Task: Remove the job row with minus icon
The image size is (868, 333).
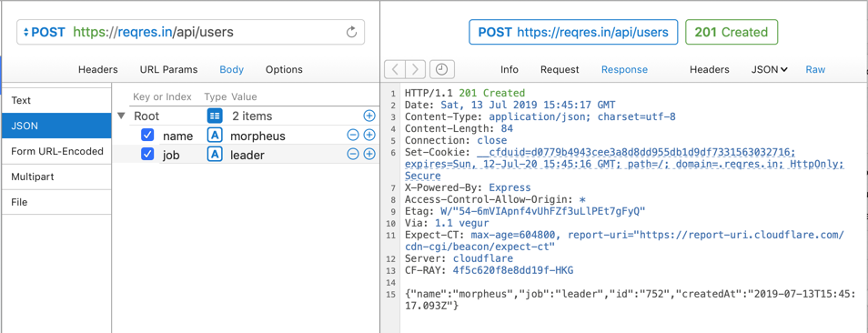Action: (x=353, y=155)
